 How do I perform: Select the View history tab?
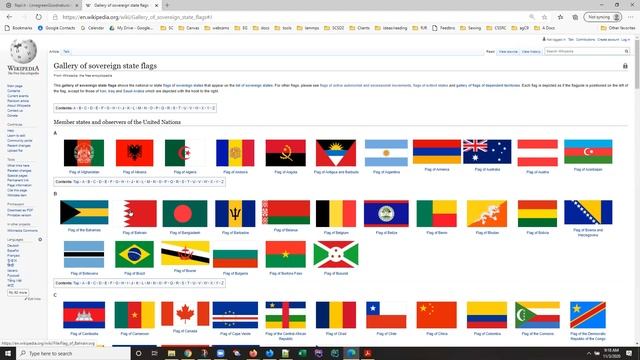[531, 52]
